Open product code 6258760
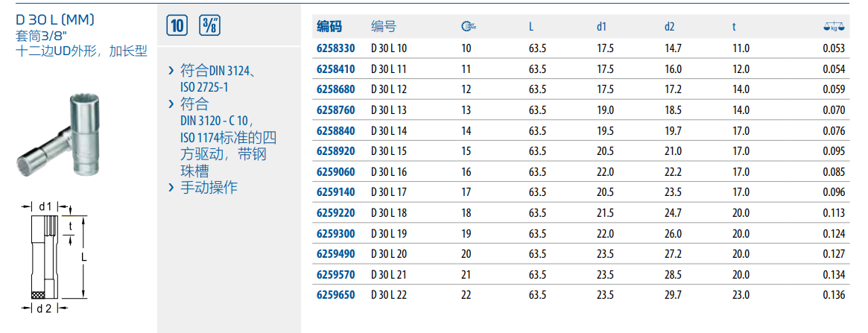This screenshot has height=333, width=868. 336,110
